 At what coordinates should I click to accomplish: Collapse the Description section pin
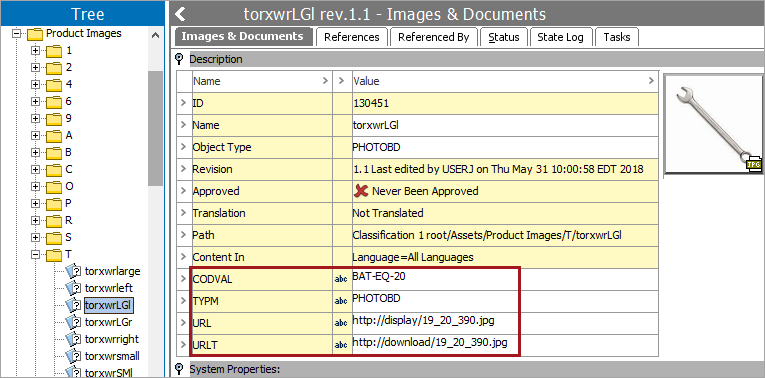coord(179,59)
